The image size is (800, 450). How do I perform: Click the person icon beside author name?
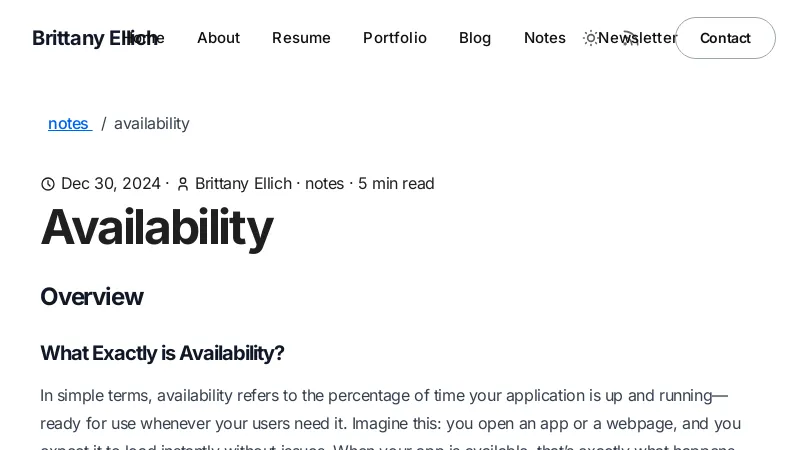183,184
